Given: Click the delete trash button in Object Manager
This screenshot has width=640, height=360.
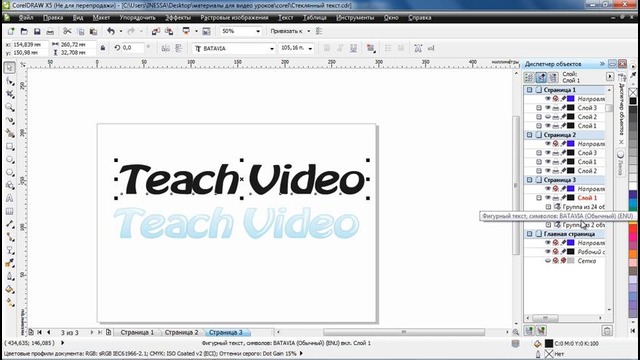Looking at the screenshot, I should coord(607,331).
